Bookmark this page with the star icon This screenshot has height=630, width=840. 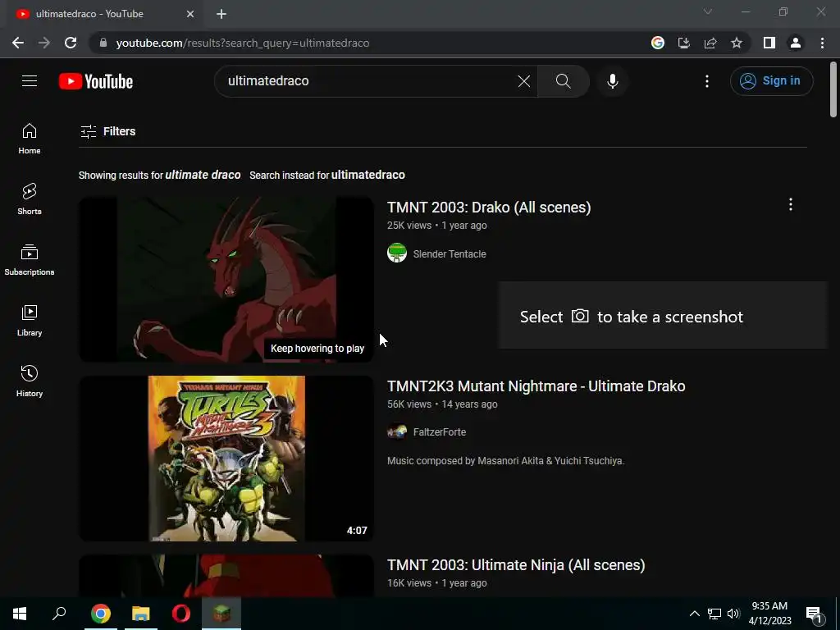pyautogui.click(x=737, y=43)
